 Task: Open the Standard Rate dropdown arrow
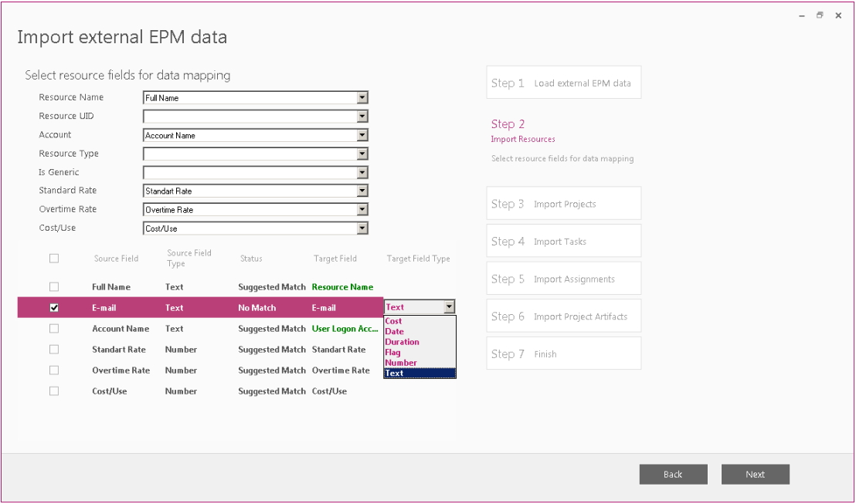362,191
